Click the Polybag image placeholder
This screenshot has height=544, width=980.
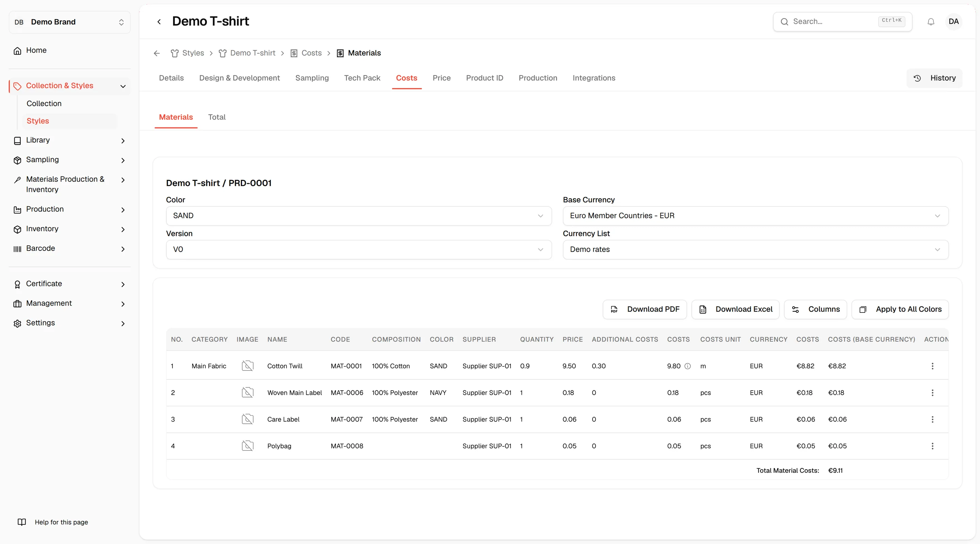coord(248,445)
